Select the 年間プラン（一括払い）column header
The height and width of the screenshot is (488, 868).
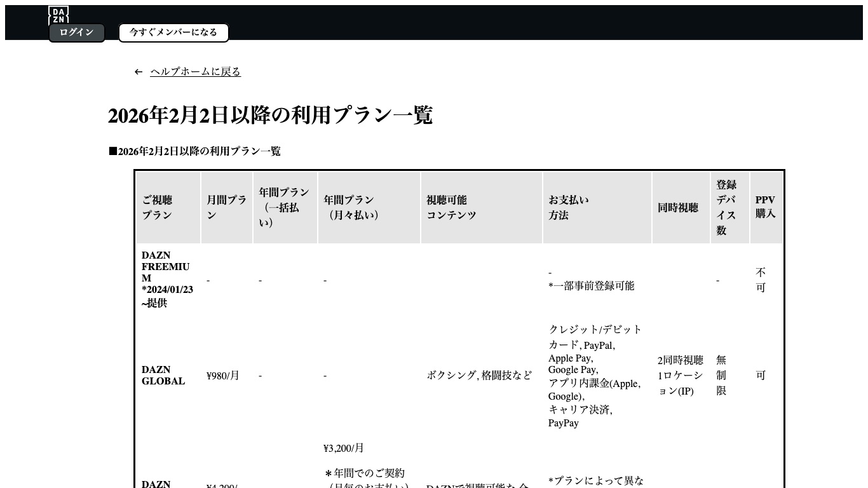point(285,208)
